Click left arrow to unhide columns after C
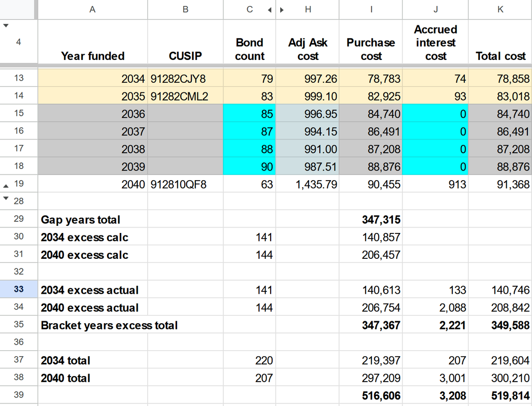Image resolution: width=532 pixels, height=406 pixels. pos(270,10)
